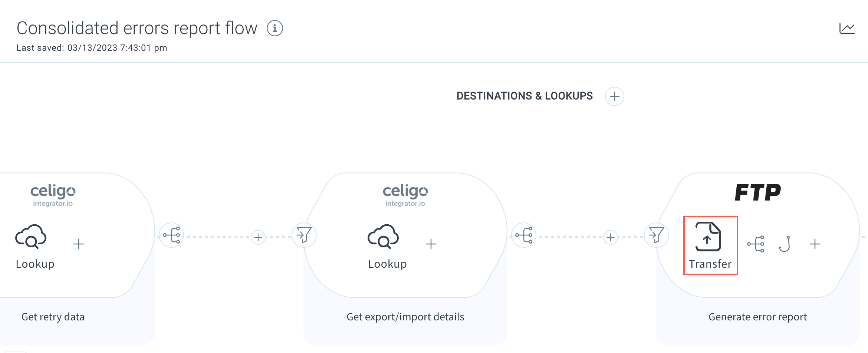Open the line chart analytics icon
This screenshot has width=868, height=353.
click(847, 28)
